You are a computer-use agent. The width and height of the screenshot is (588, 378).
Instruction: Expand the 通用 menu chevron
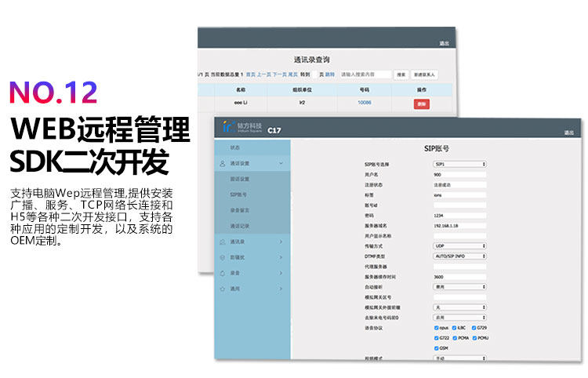click(281, 289)
